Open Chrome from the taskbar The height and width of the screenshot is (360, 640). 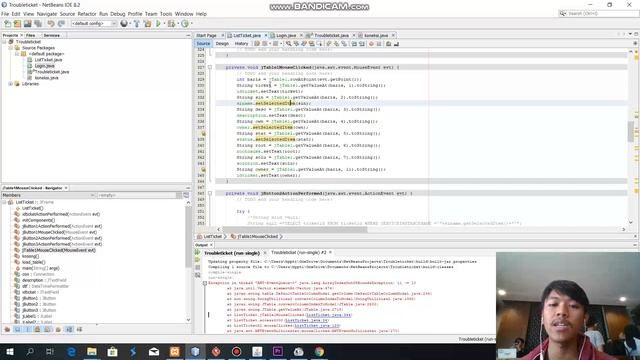(x=319, y=351)
